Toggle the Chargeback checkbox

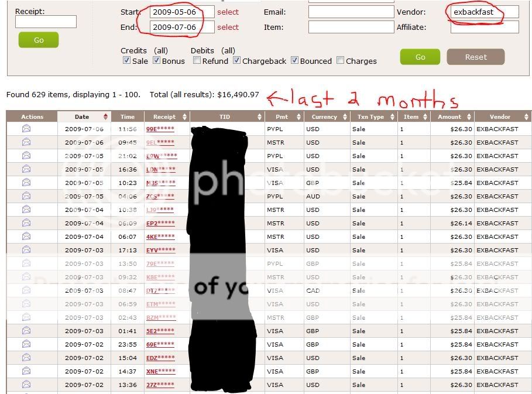(x=236, y=60)
